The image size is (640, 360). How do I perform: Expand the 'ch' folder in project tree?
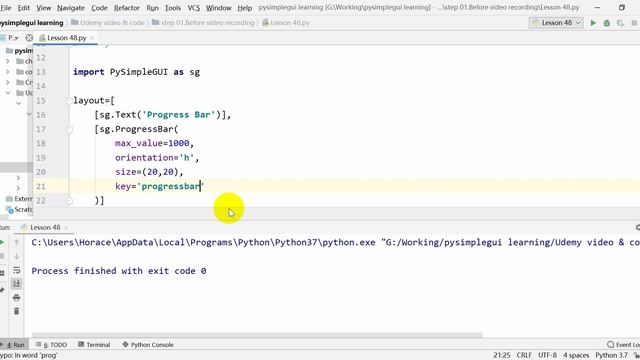(x=8, y=61)
